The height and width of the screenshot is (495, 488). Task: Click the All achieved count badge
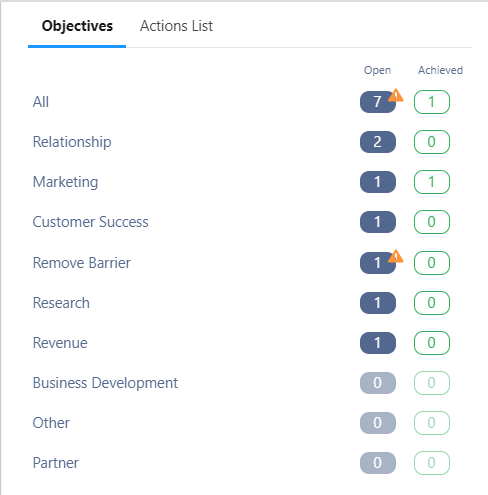click(x=432, y=102)
